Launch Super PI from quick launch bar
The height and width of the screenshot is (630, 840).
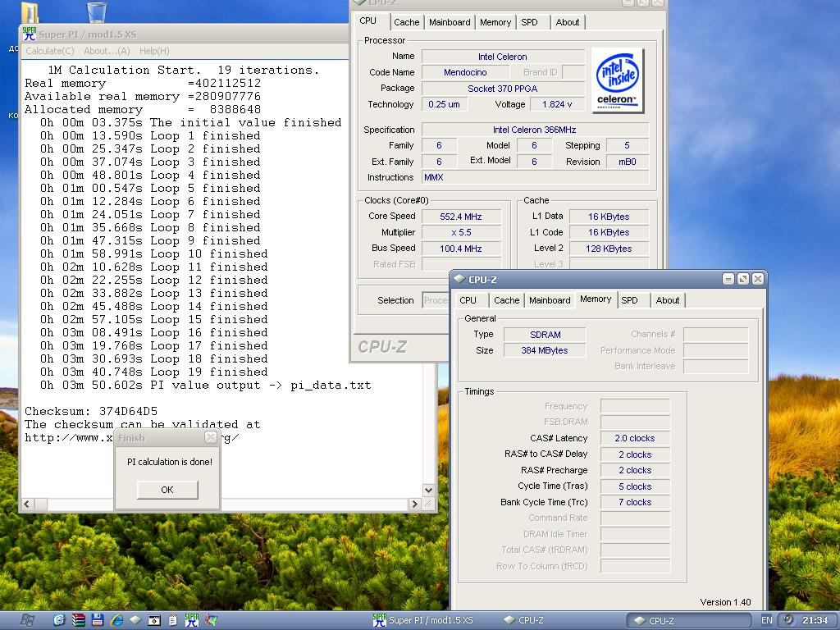(x=191, y=620)
